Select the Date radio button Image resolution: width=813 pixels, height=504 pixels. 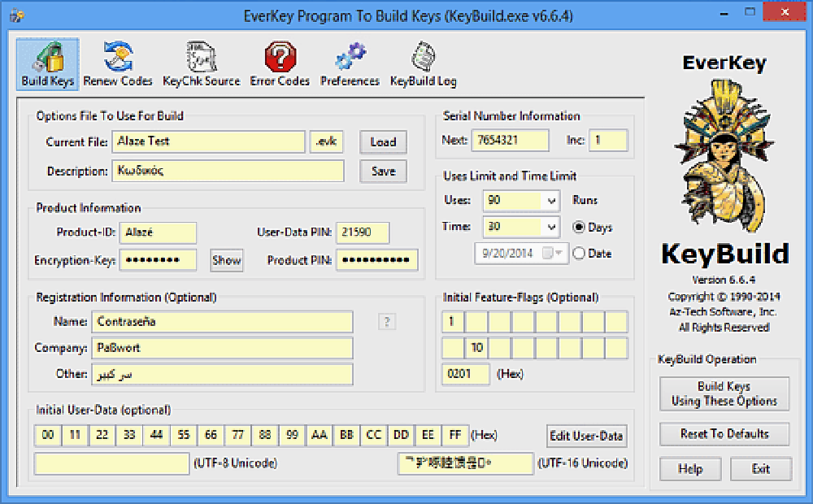(579, 253)
